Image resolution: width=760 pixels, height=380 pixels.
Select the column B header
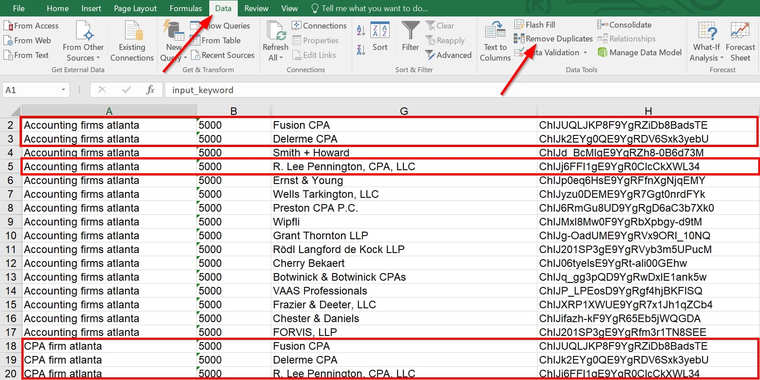click(234, 111)
